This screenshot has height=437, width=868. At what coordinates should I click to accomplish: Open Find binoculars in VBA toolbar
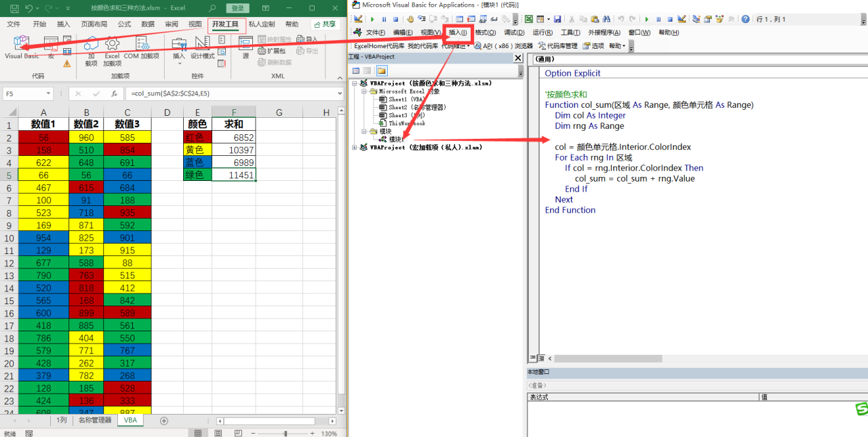[606, 19]
